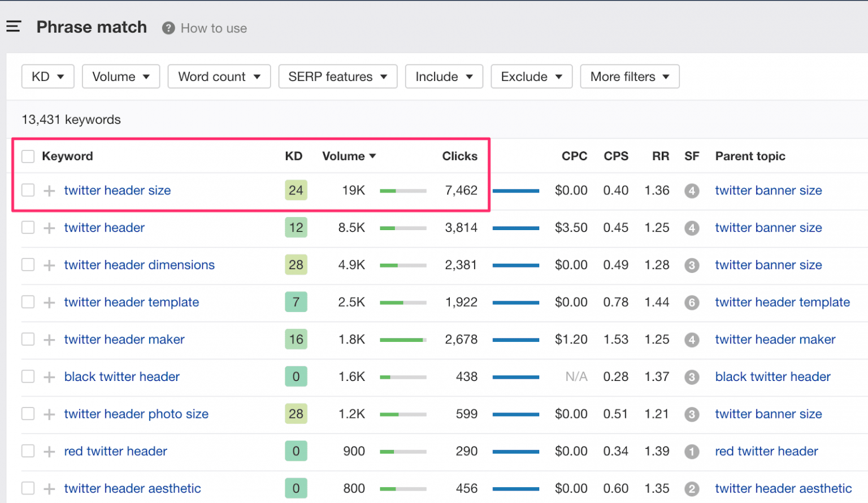The height and width of the screenshot is (503, 868).
Task: Open the Exclude filter dropdown
Action: coord(531,76)
